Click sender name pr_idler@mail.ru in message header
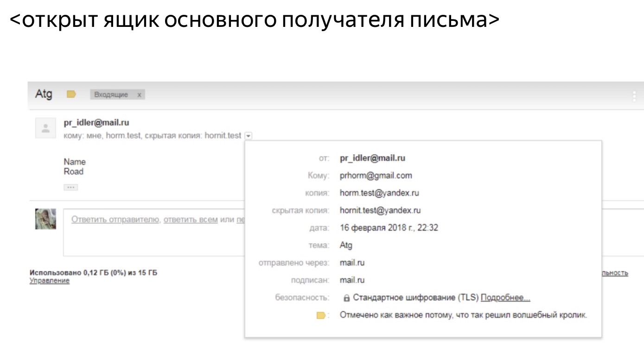 click(96, 123)
